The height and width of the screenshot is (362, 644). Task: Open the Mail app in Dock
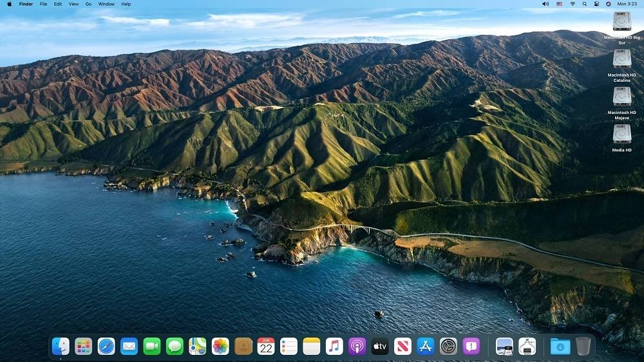pos(129,346)
